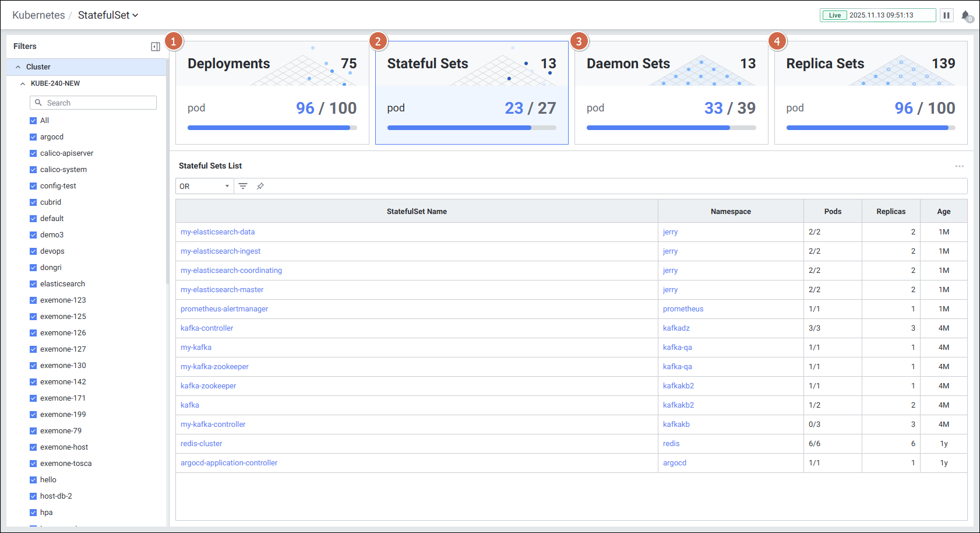The width and height of the screenshot is (980, 533).
Task: Click the search magnifier icon in Filters
Action: pyautogui.click(x=38, y=103)
